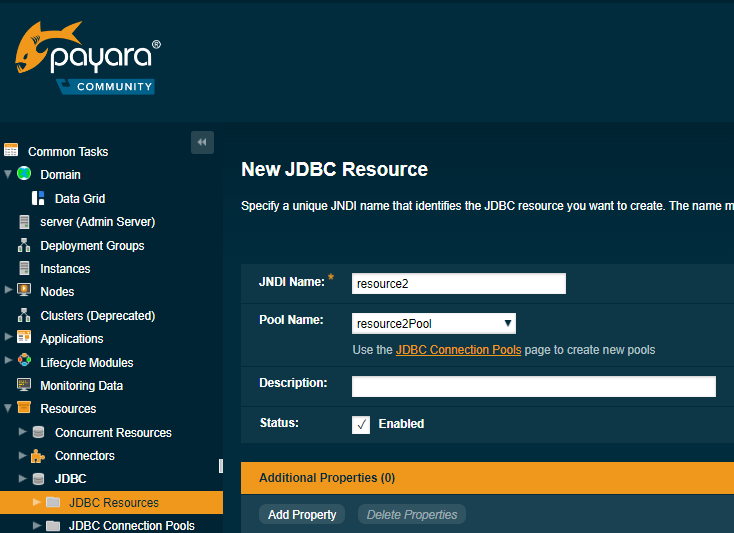Click the Deployment Groups icon
The width and height of the screenshot is (734, 533).
coord(24,245)
